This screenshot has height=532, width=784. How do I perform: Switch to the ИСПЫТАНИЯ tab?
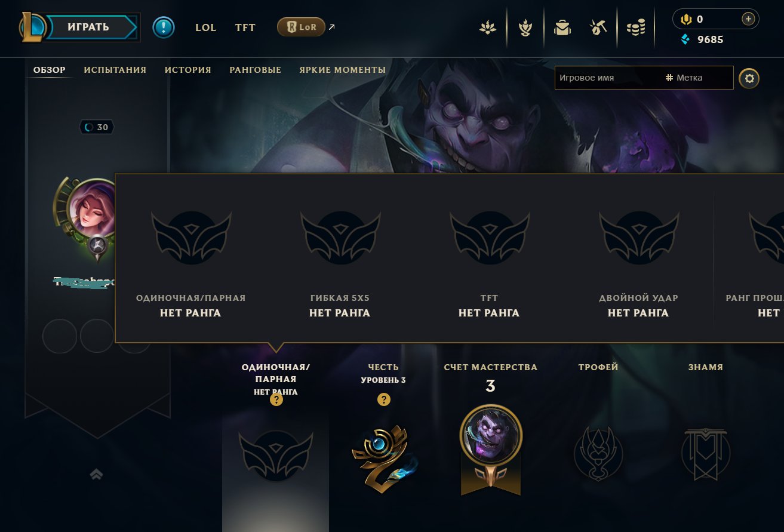click(x=115, y=70)
